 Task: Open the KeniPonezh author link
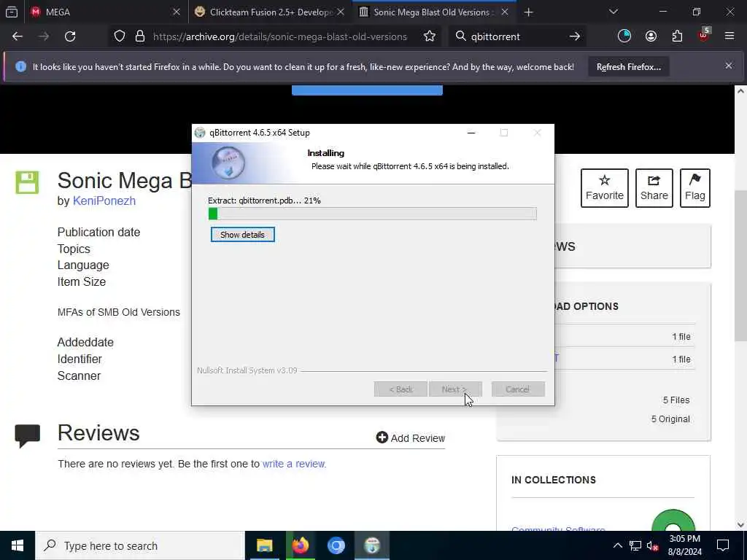point(104,201)
